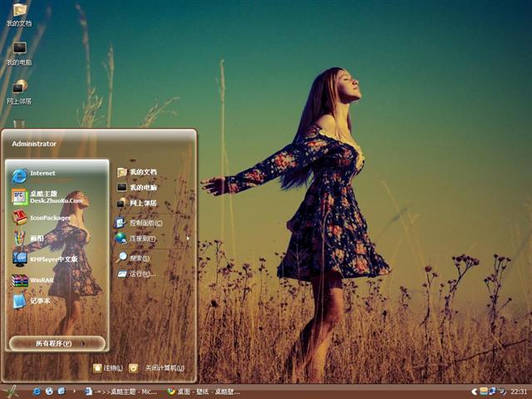Click the taskbar clock showing 22:31
The width and height of the screenshot is (532, 399).
click(x=519, y=391)
